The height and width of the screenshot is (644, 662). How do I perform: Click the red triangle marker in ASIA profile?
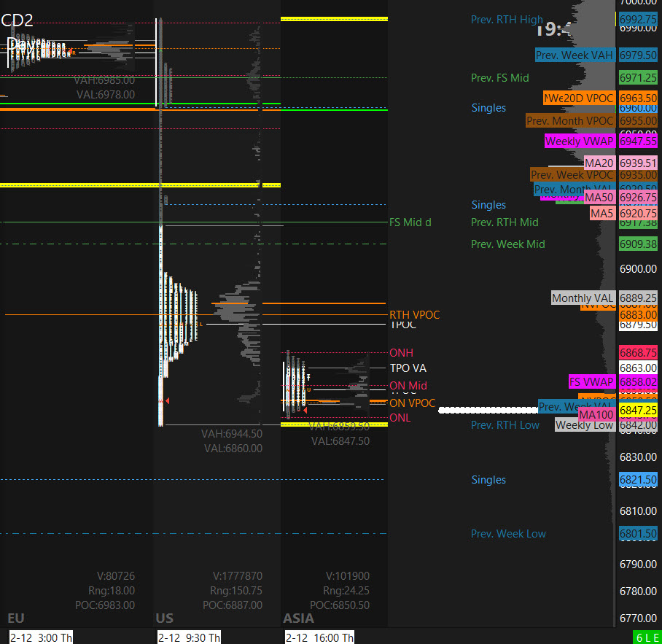305,410
